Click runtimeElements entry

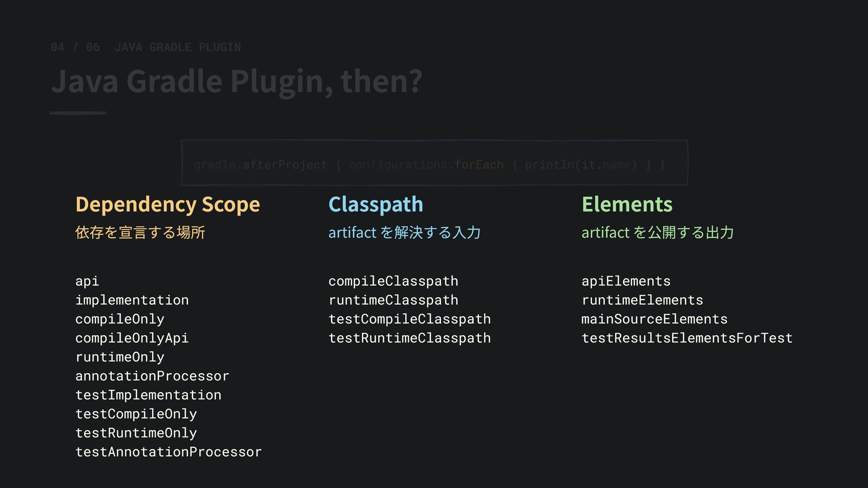pos(642,300)
